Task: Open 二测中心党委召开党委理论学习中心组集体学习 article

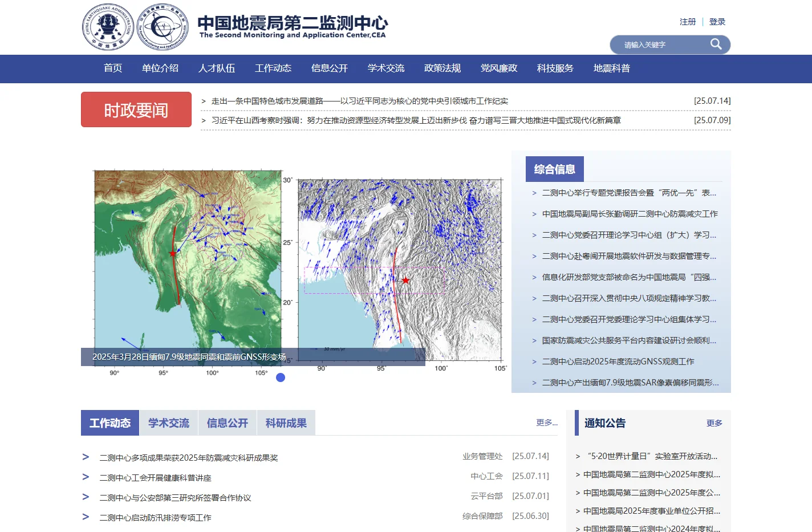Action: coord(629,319)
